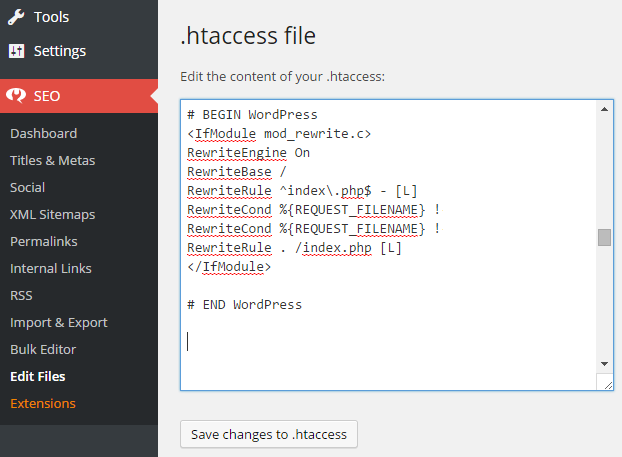Open the Bulk Editor page

click(43, 349)
